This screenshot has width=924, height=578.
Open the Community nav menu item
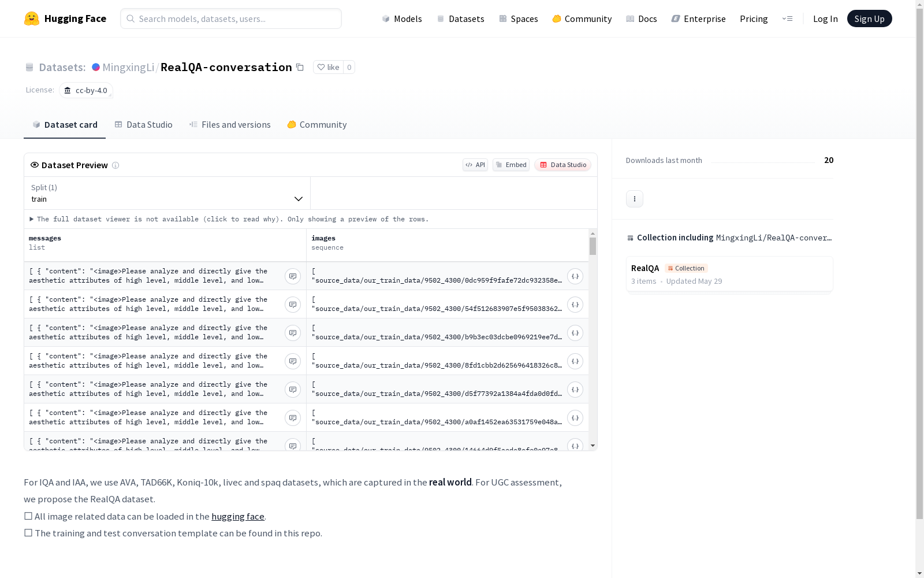click(582, 18)
